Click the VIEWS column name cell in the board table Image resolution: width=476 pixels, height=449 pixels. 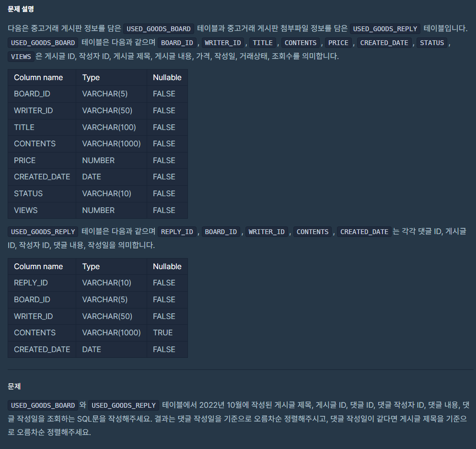pyautogui.click(x=42, y=210)
